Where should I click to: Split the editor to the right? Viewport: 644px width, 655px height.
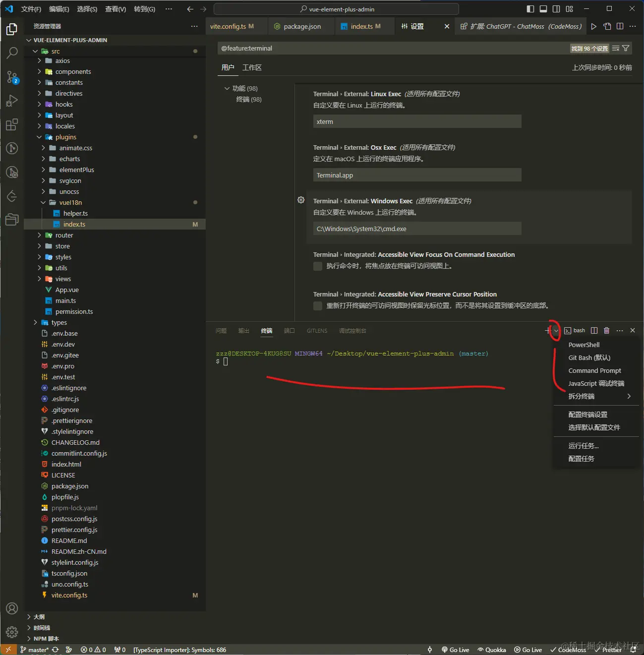(620, 26)
